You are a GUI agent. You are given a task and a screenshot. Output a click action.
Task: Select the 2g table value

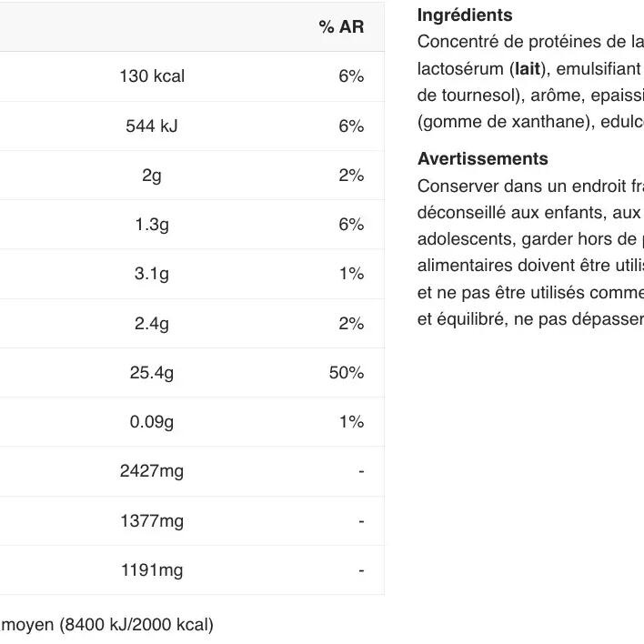point(152,176)
